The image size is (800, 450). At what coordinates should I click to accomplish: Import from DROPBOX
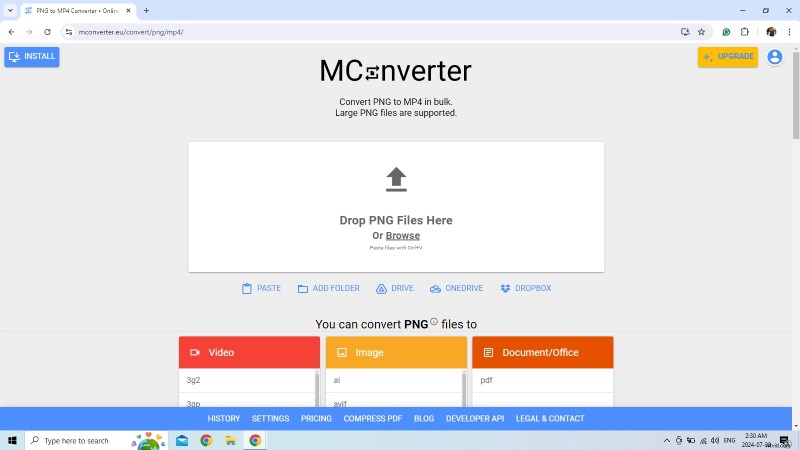(x=526, y=288)
